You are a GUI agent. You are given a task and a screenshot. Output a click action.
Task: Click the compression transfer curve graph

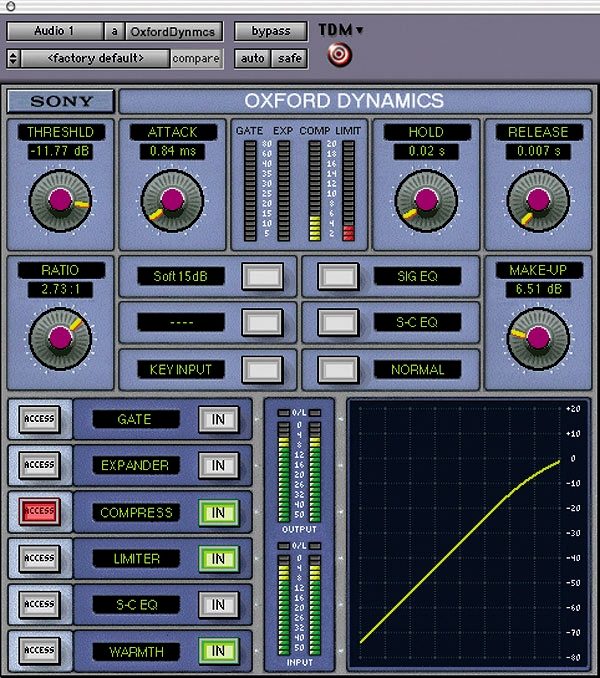(x=468, y=534)
